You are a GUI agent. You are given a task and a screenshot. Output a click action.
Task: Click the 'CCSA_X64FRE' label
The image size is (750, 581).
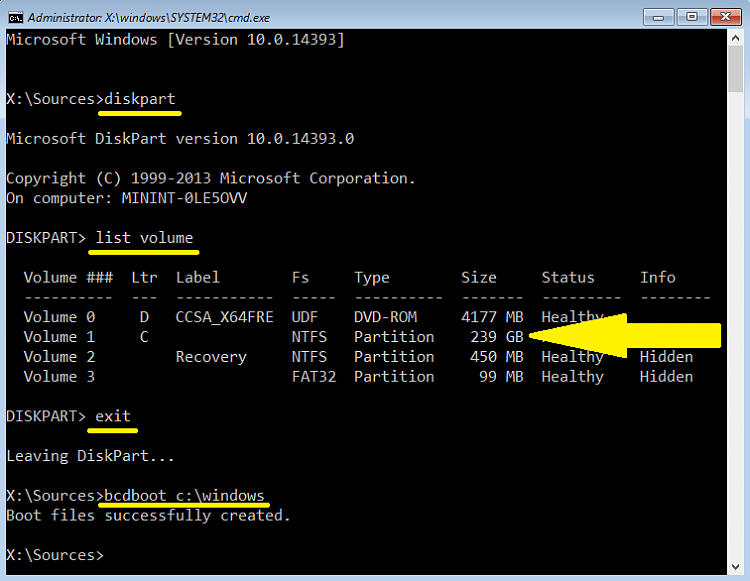pyautogui.click(x=224, y=317)
